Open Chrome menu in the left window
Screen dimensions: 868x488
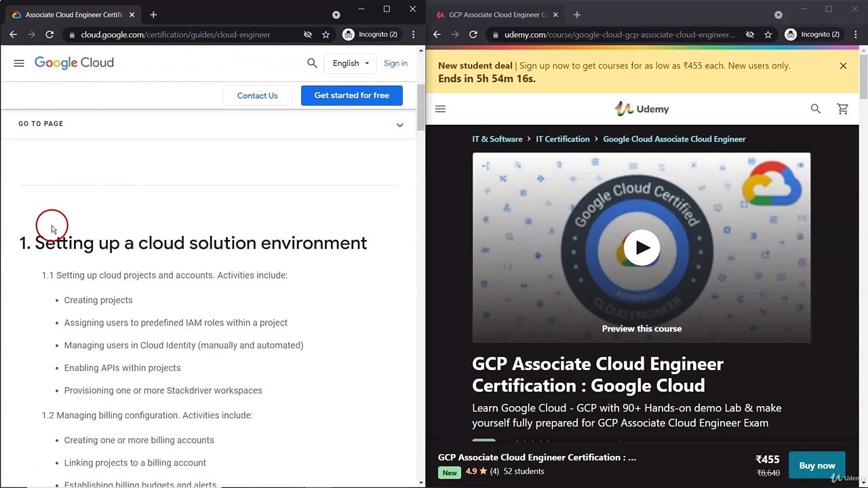point(414,35)
